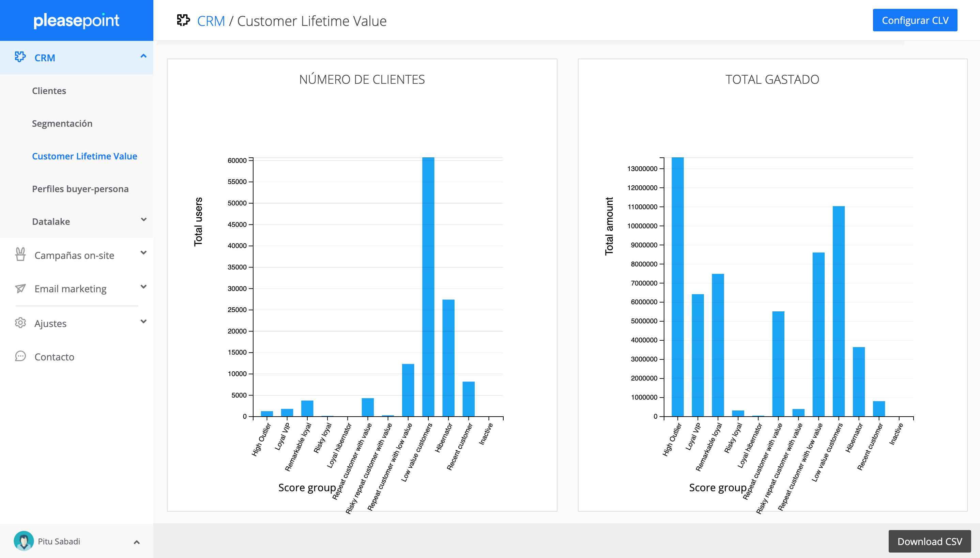The image size is (980, 558).
Task: Click the Contacto chat bubble icon
Action: [20, 356]
